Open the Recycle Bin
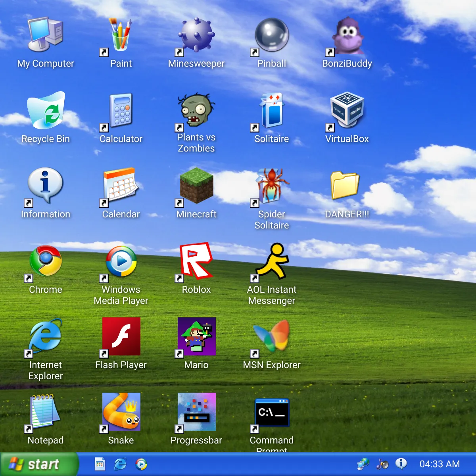 pos(46,111)
